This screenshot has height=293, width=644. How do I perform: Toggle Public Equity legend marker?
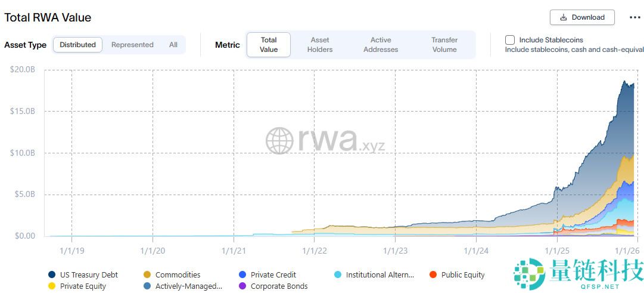[433, 275]
